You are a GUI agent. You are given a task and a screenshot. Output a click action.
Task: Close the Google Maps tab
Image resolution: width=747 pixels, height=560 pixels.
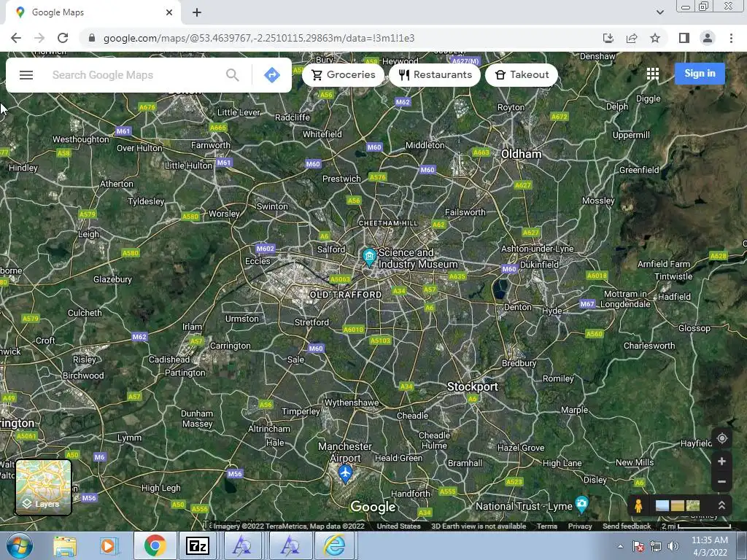(x=169, y=13)
